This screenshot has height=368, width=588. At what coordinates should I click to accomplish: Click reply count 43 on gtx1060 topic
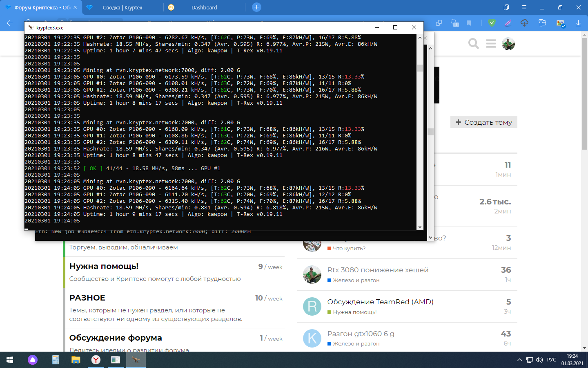click(x=506, y=334)
